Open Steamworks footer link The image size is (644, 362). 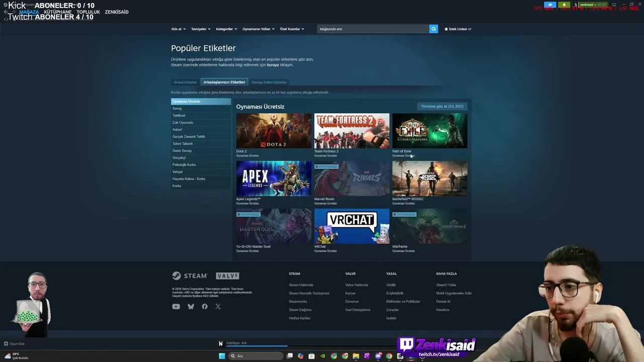pyautogui.click(x=298, y=302)
